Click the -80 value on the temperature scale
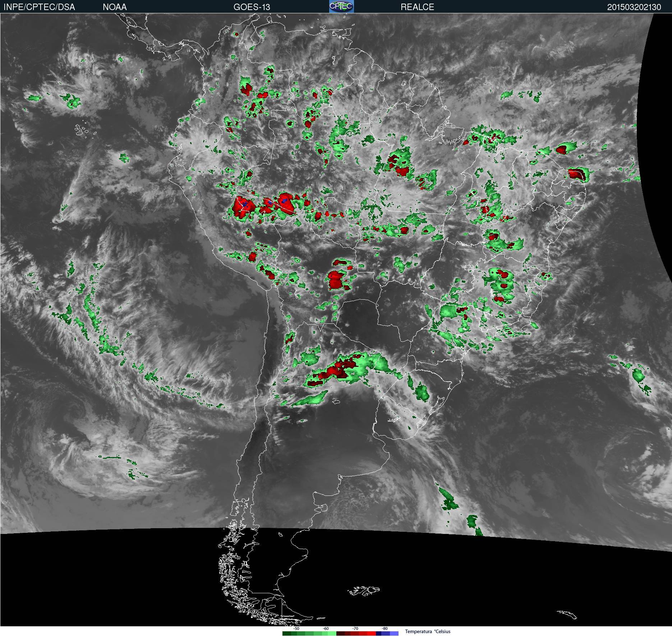Screen dimensions: 672x636 click(x=385, y=628)
